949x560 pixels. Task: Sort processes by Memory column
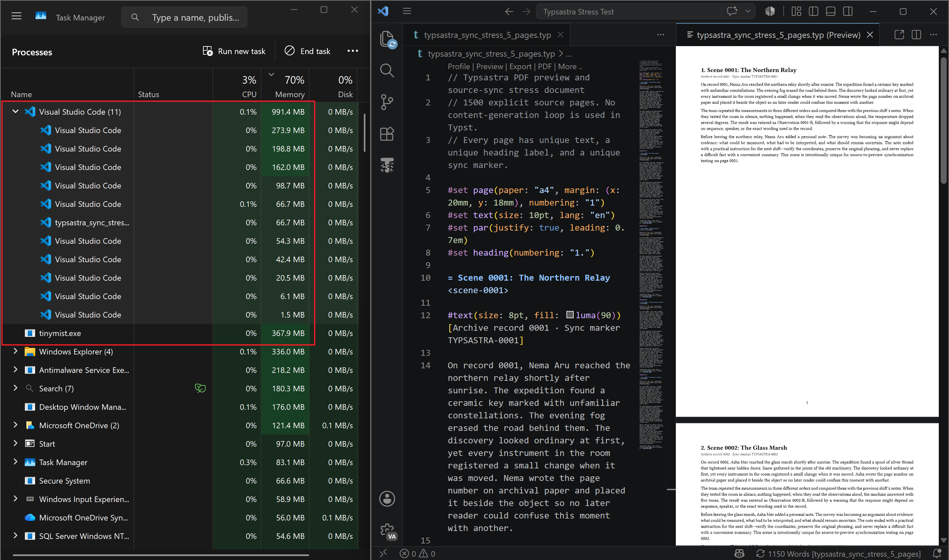[x=285, y=86]
